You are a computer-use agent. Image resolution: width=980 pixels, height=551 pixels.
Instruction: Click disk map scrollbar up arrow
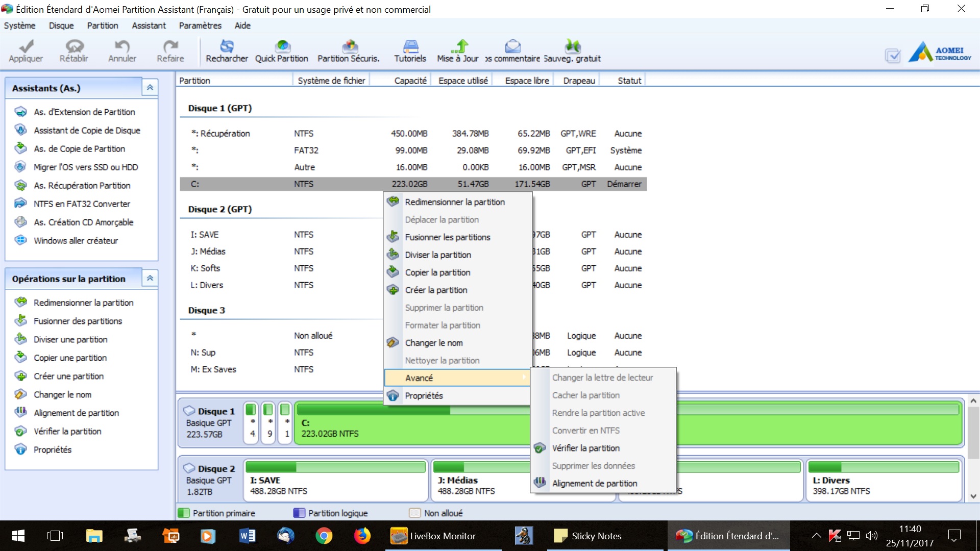click(973, 401)
